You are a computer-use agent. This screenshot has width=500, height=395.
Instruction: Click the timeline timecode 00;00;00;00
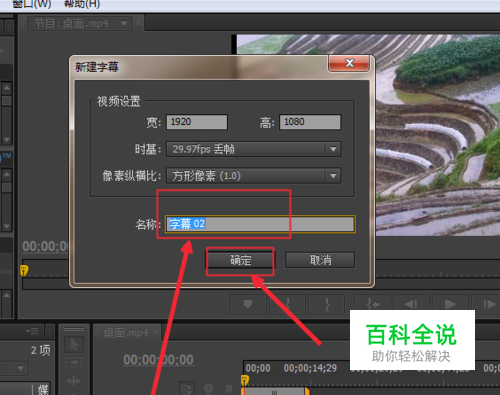158,360
